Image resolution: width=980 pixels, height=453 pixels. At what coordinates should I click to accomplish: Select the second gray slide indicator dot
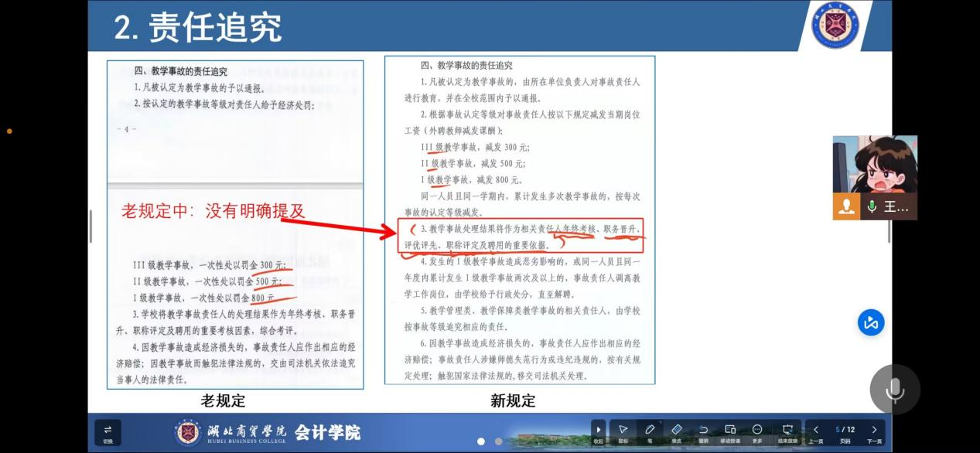click(x=498, y=441)
